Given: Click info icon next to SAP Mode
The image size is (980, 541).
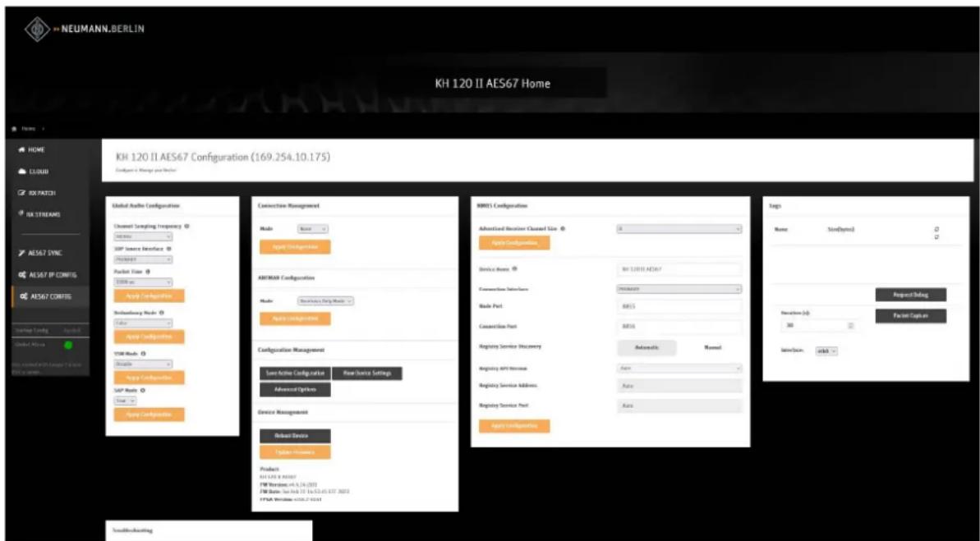Looking at the screenshot, I should click(x=143, y=391).
